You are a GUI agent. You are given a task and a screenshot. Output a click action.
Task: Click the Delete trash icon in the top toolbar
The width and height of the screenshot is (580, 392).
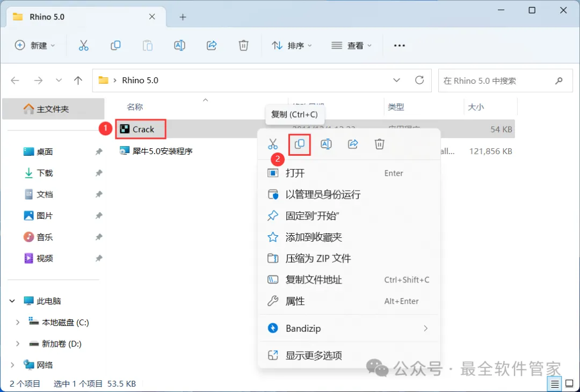tap(243, 46)
